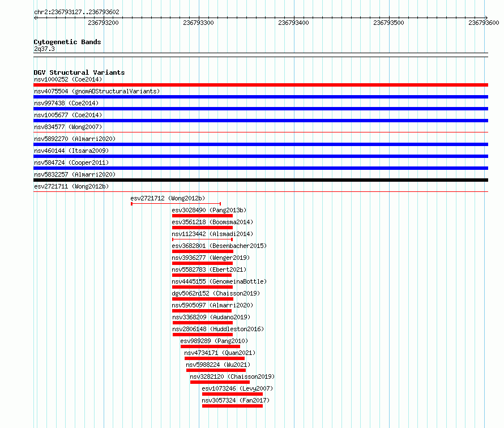
Task: Open nsv5582783 (Ebert2021) variant label
Action: click(209, 269)
